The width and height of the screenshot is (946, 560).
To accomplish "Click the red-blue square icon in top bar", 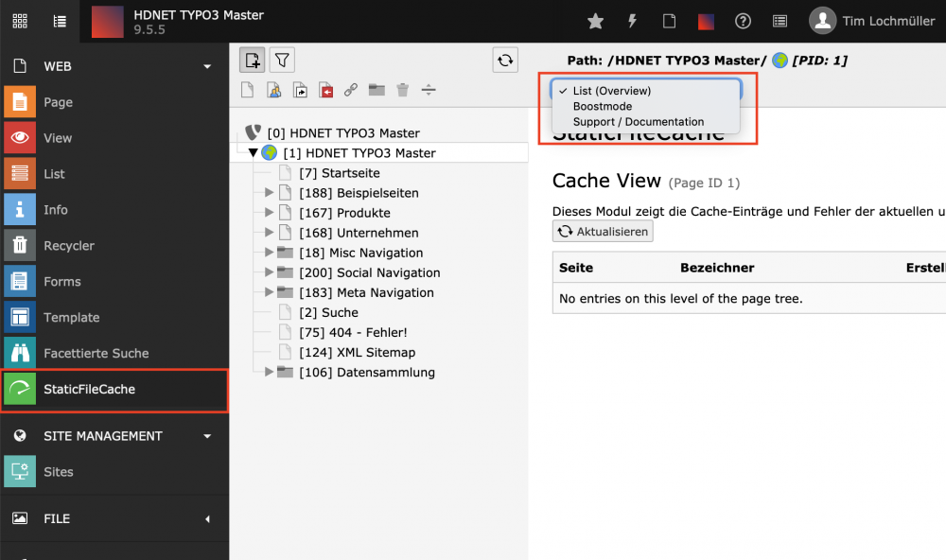I will point(706,21).
